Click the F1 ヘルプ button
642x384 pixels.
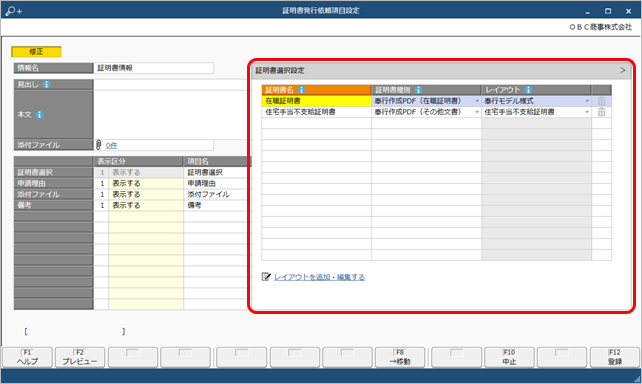(x=27, y=357)
